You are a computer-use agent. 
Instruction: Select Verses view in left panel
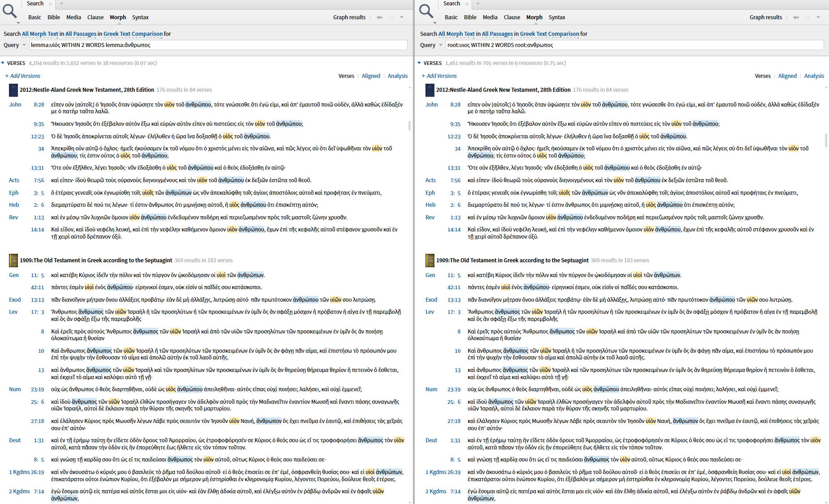point(346,76)
